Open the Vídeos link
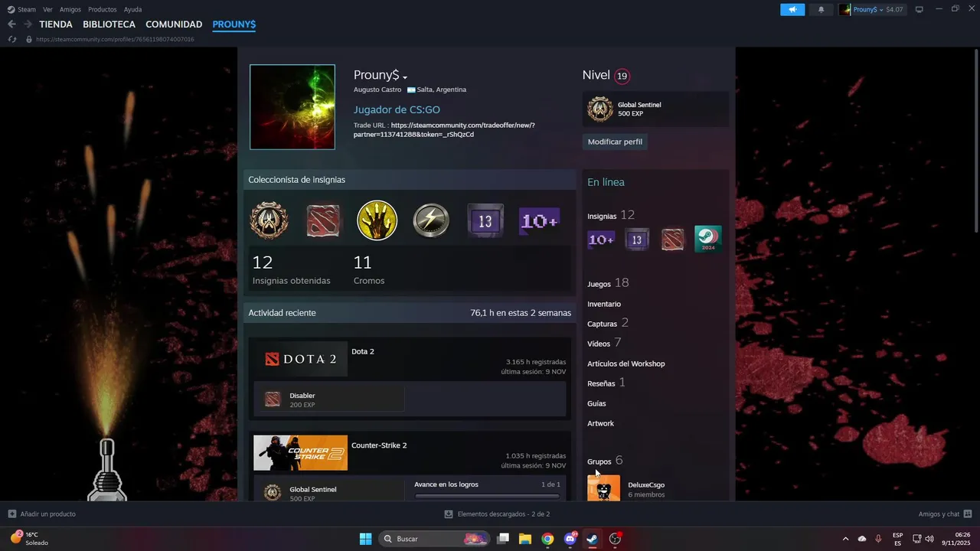Viewport: 980px width, 551px height. 599,344
